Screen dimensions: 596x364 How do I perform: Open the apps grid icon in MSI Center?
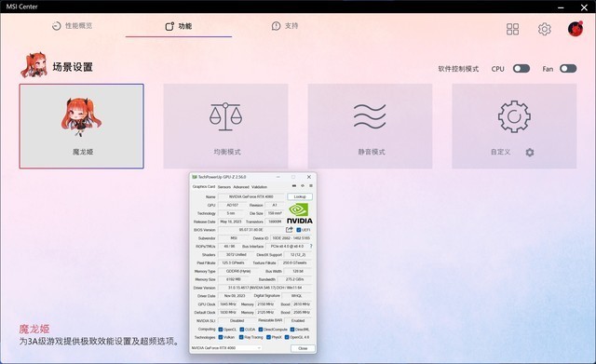pos(512,29)
